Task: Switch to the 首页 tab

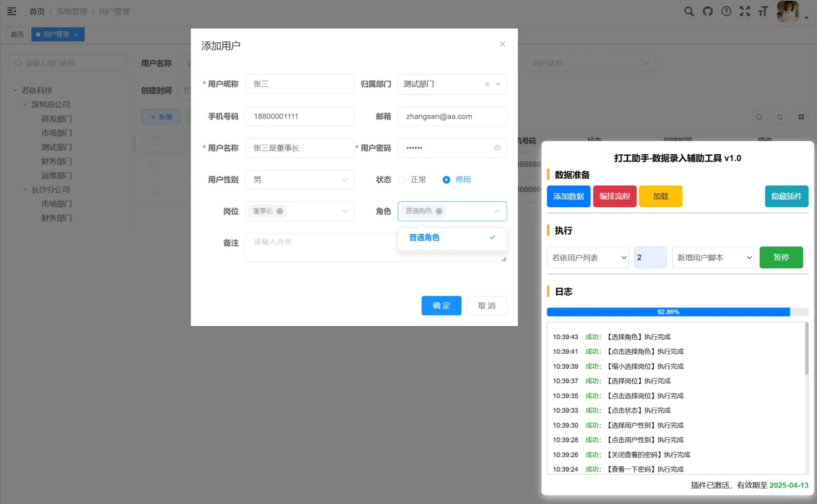Action: click(17, 34)
